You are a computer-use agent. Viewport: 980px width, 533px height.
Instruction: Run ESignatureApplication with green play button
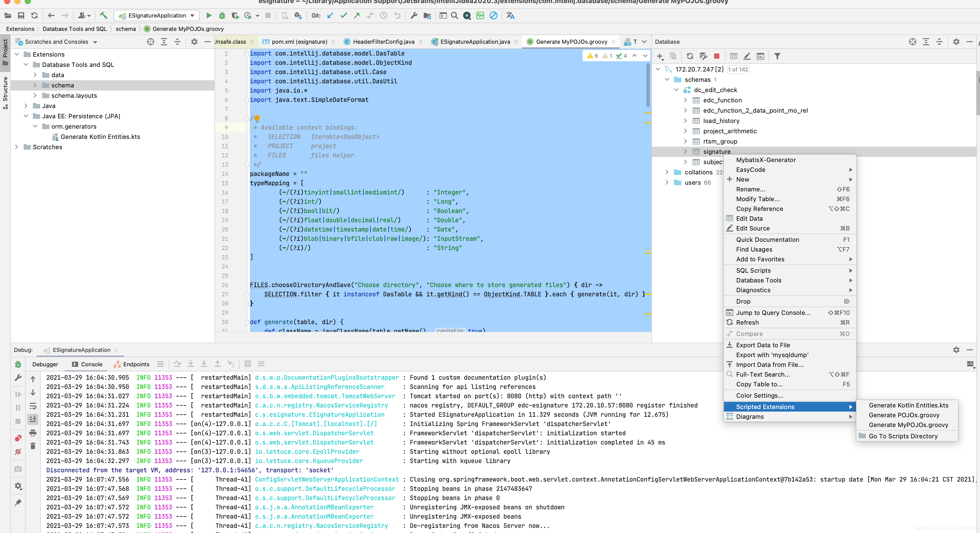pos(208,16)
